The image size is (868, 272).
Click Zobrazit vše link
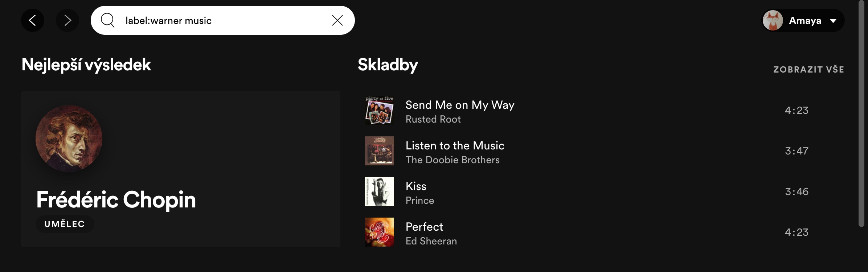coord(808,69)
